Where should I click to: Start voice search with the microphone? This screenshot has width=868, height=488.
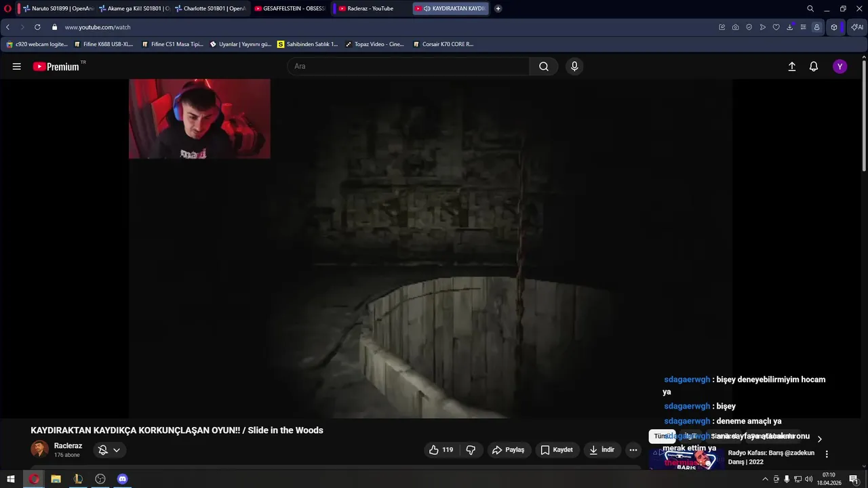pos(574,66)
